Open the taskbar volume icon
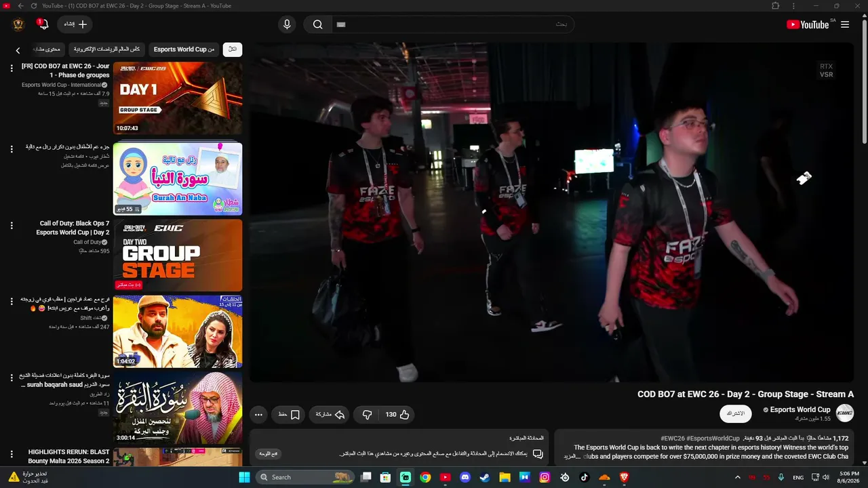 [825, 477]
